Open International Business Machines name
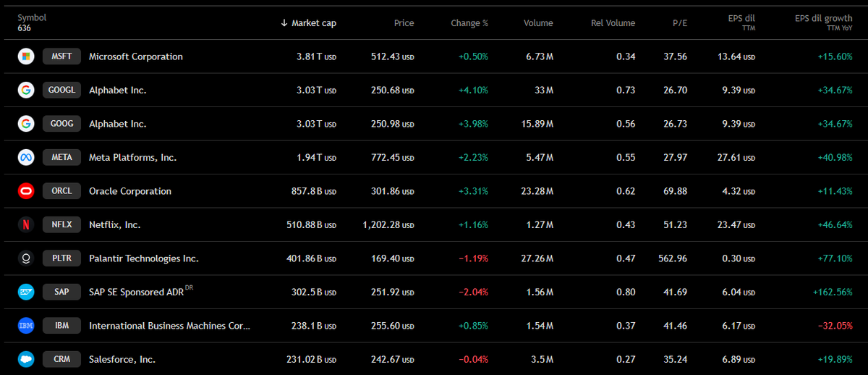The height and width of the screenshot is (375, 868). (x=169, y=326)
